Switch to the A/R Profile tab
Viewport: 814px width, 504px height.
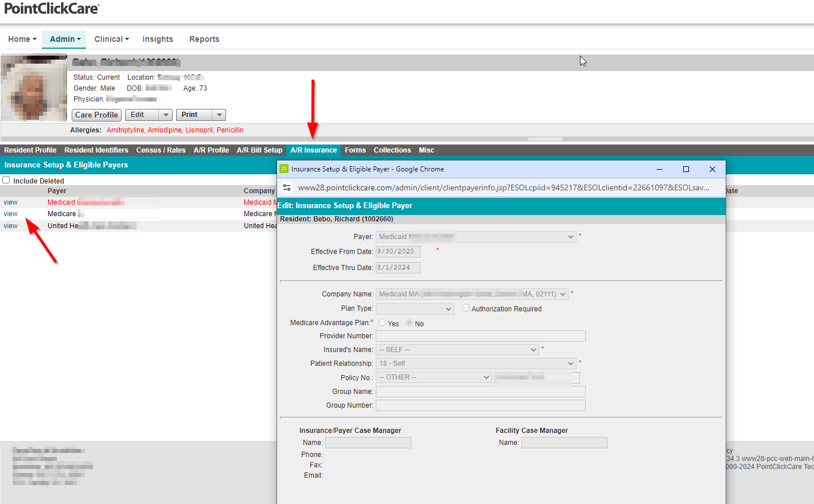click(x=211, y=150)
